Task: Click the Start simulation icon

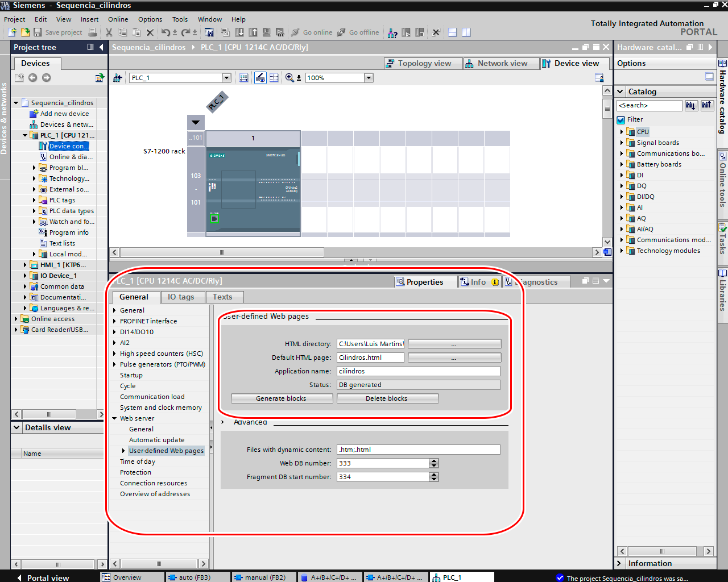Action: pos(266,32)
